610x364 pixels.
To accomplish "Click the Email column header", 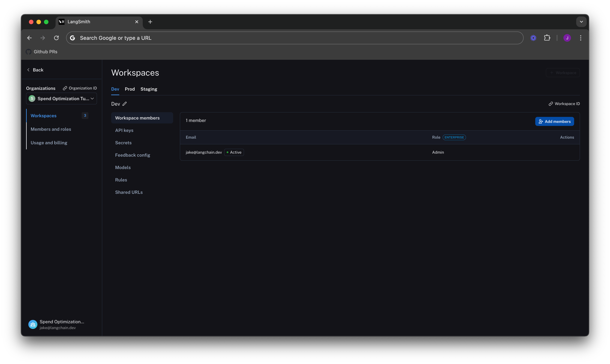I will 191,137.
